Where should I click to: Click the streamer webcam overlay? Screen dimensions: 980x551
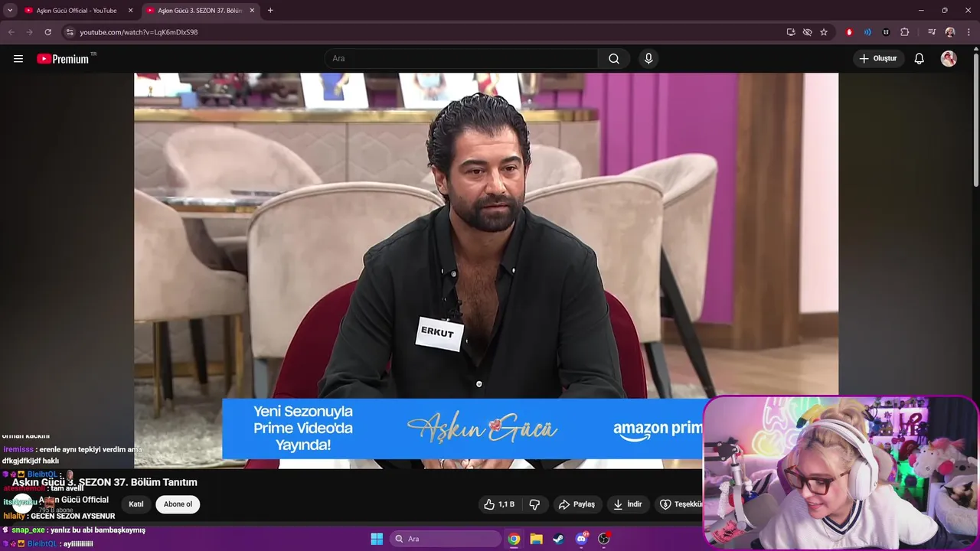click(841, 472)
